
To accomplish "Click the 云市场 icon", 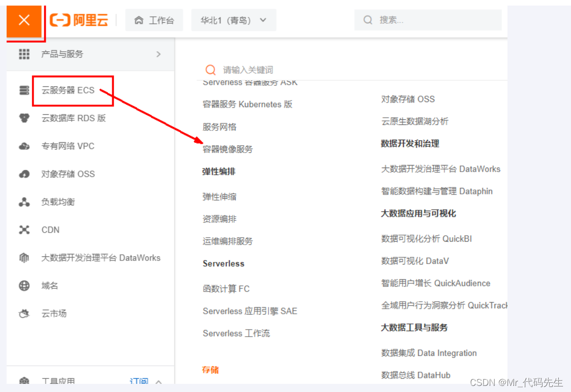I will pos(24,313).
